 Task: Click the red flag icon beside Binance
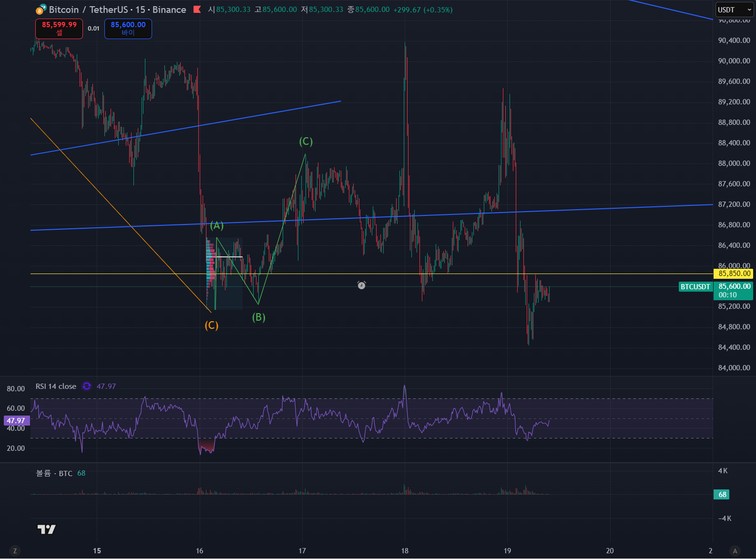[x=197, y=10]
